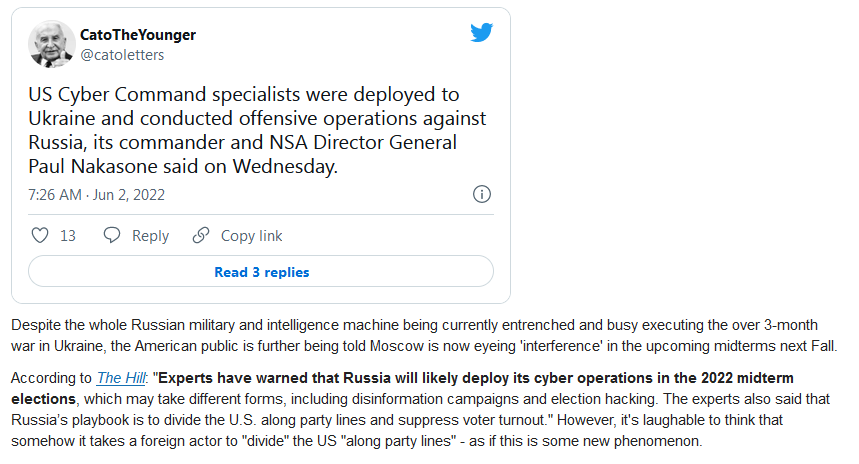Visit the @catoletters handle

[x=122, y=55]
